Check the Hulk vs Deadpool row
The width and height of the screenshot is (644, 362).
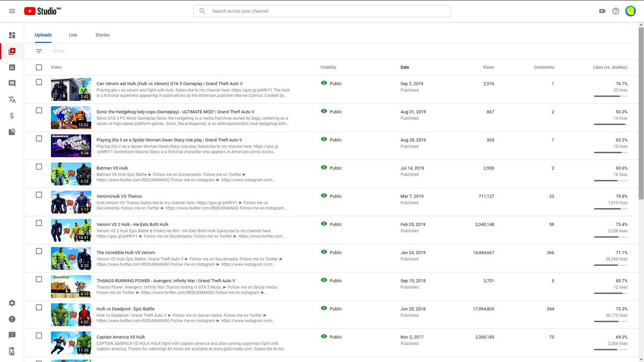point(39,307)
